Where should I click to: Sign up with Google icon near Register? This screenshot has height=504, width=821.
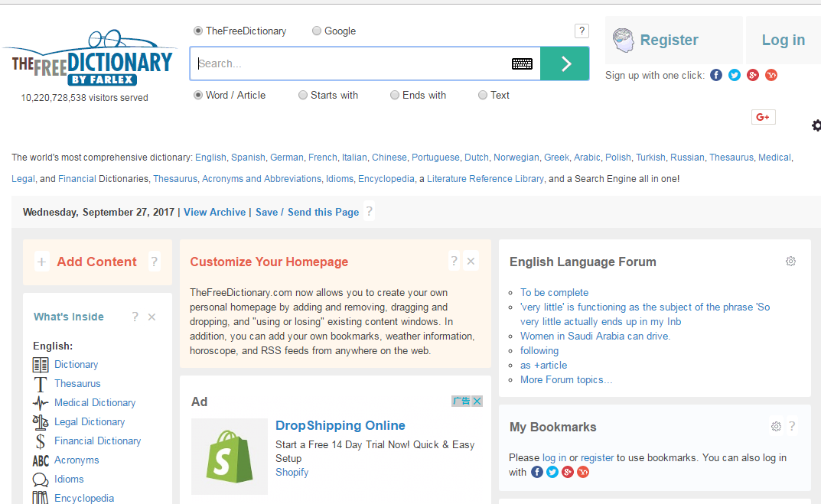tap(753, 76)
